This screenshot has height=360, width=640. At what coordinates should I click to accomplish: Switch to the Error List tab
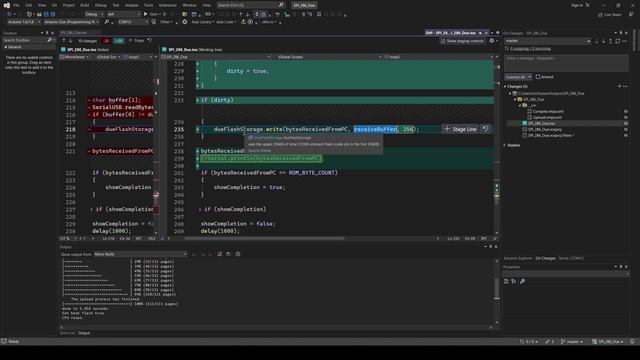pyautogui.click(x=67, y=333)
